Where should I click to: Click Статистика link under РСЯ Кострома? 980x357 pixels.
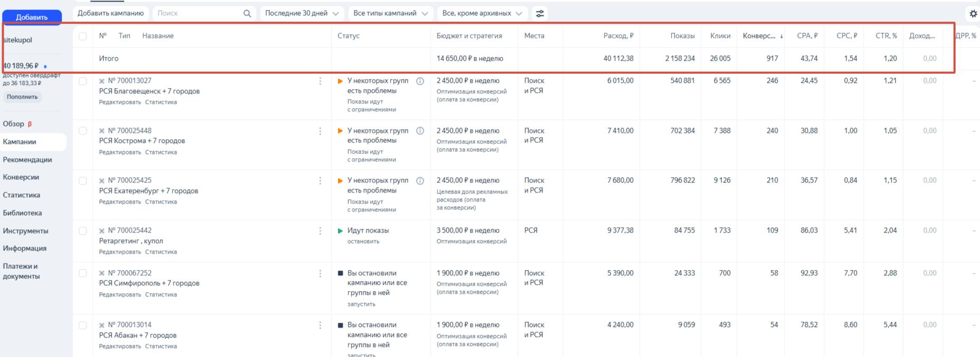point(161,152)
